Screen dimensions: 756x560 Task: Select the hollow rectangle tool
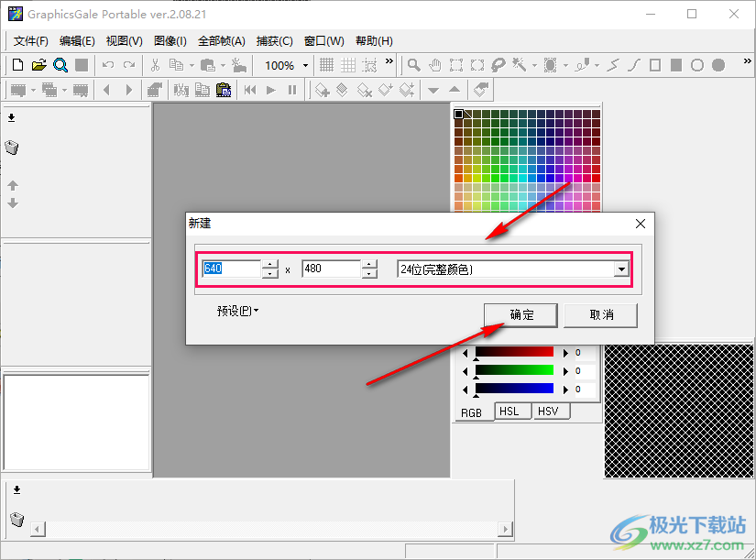655,65
